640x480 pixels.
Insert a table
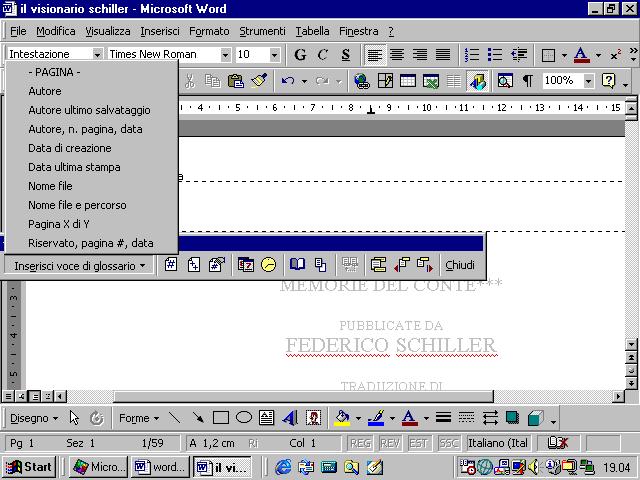408,81
